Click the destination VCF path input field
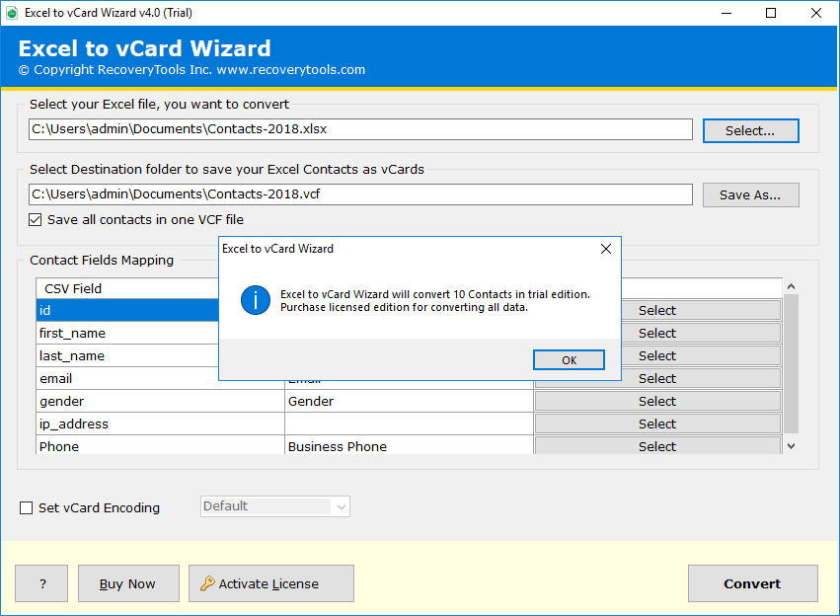840x616 pixels. pos(360,193)
